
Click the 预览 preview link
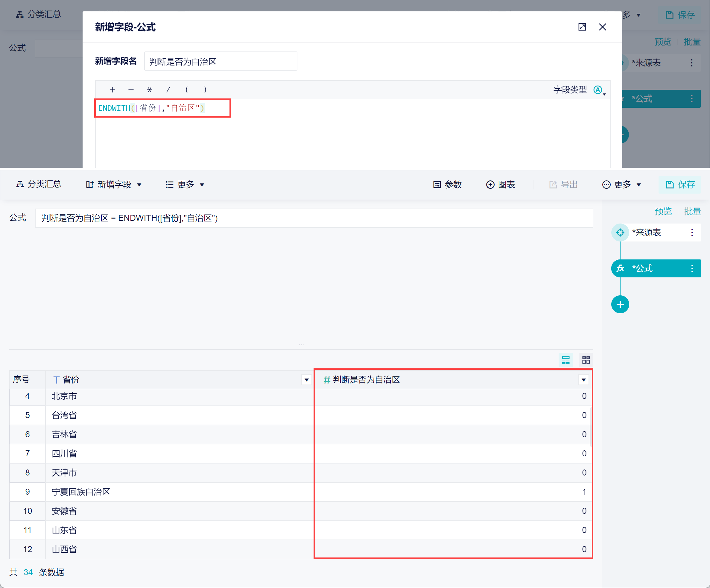click(663, 211)
